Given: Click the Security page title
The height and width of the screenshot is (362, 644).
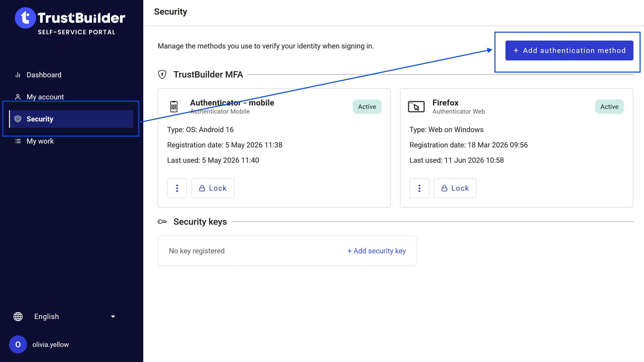Looking at the screenshot, I should point(171,12).
